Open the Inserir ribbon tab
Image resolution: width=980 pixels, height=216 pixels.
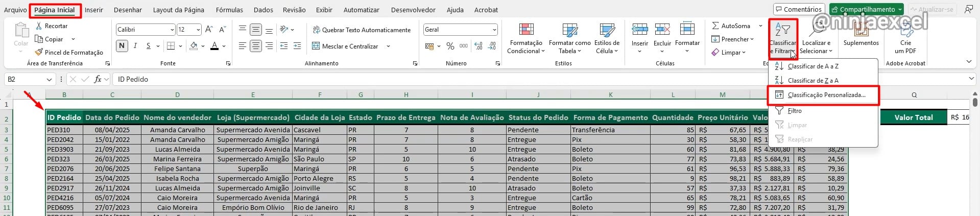pyautogui.click(x=93, y=10)
